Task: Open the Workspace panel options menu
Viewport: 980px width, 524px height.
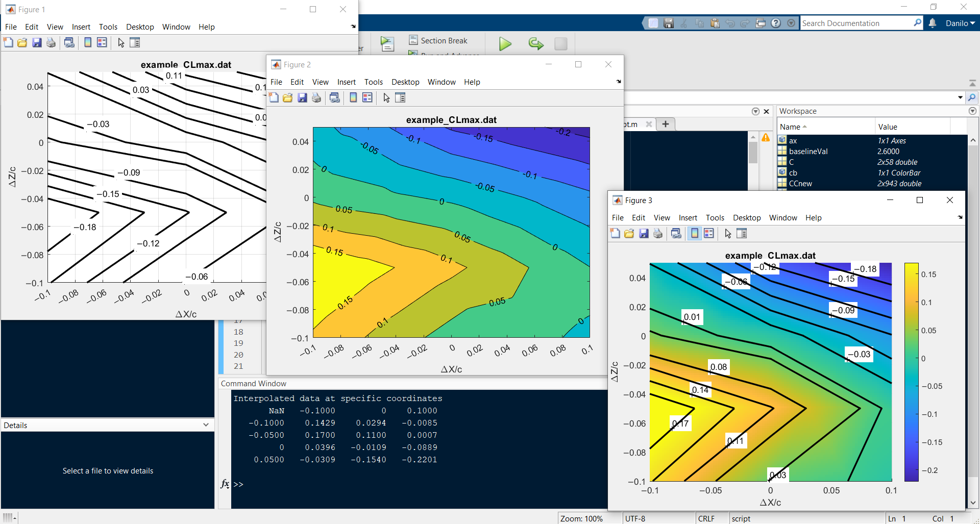Action: [x=972, y=111]
